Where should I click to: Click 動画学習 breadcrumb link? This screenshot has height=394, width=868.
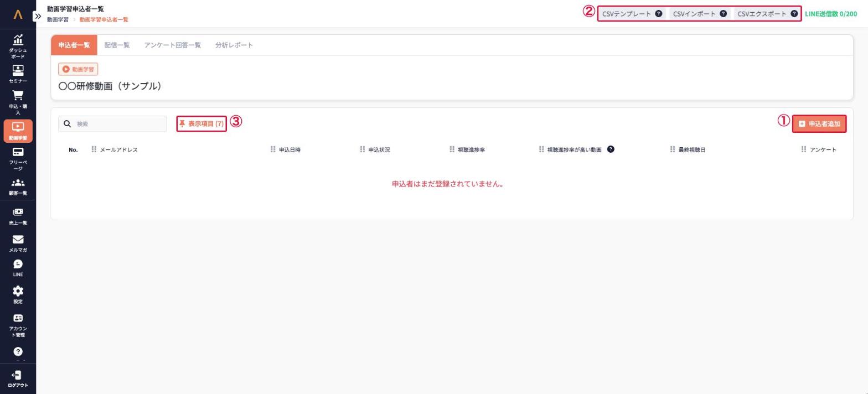[58, 19]
